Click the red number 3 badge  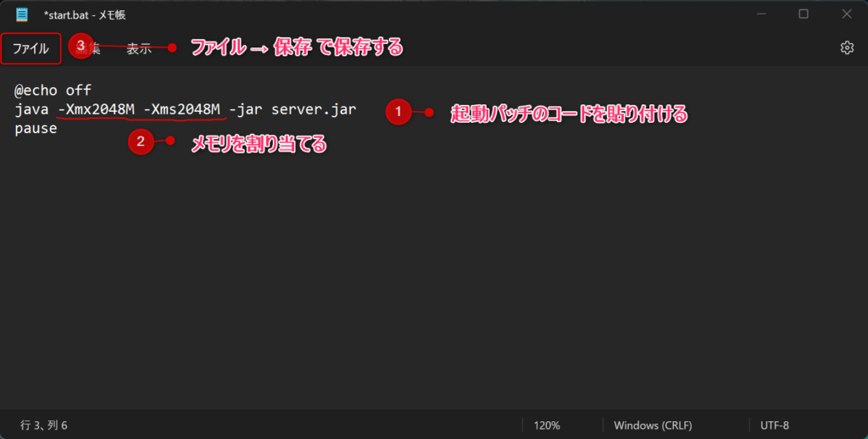pyautogui.click(x=81, y=46)
